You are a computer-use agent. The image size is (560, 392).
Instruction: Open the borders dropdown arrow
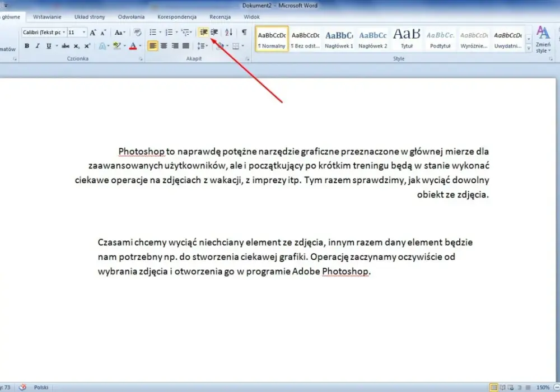coord(242,46)
